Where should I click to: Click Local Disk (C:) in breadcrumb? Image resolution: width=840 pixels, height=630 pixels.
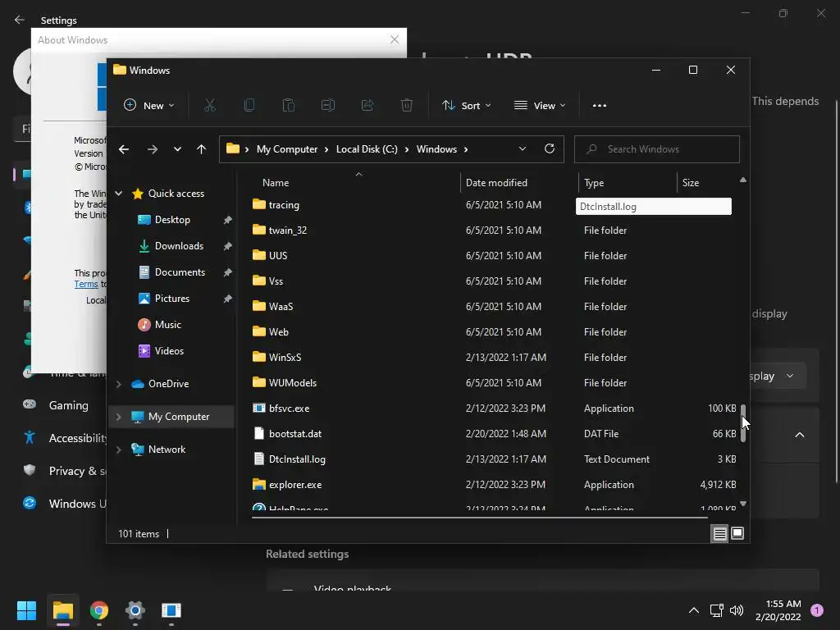point(367,149)
